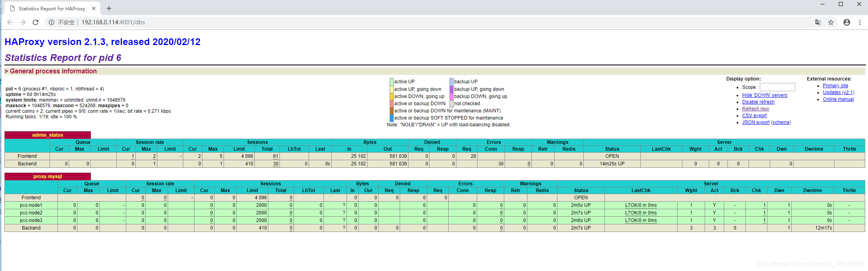Open the Updates (v2.1) link
Screen dimensions: 868x271
tap(838, 92)
